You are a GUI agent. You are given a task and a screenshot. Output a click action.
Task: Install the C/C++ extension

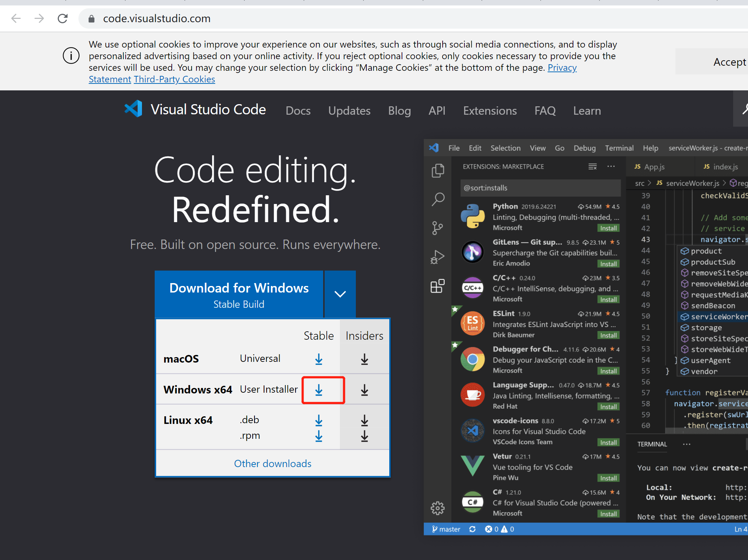tap(608, 299)
